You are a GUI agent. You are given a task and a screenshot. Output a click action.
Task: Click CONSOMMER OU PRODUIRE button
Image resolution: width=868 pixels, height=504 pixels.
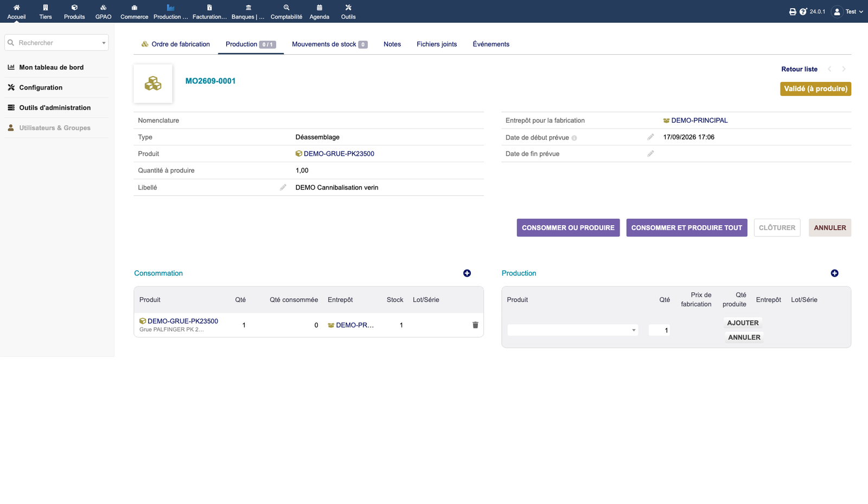point(568,228)
